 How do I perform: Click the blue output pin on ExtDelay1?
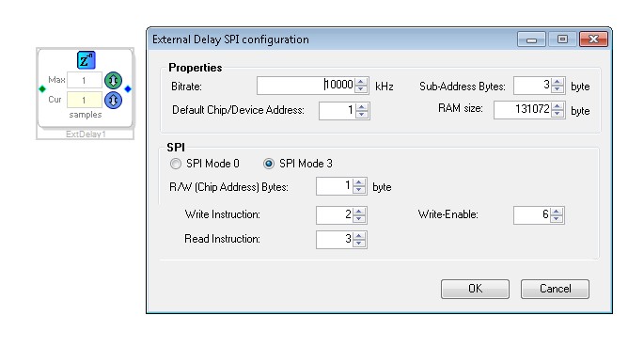128,88
